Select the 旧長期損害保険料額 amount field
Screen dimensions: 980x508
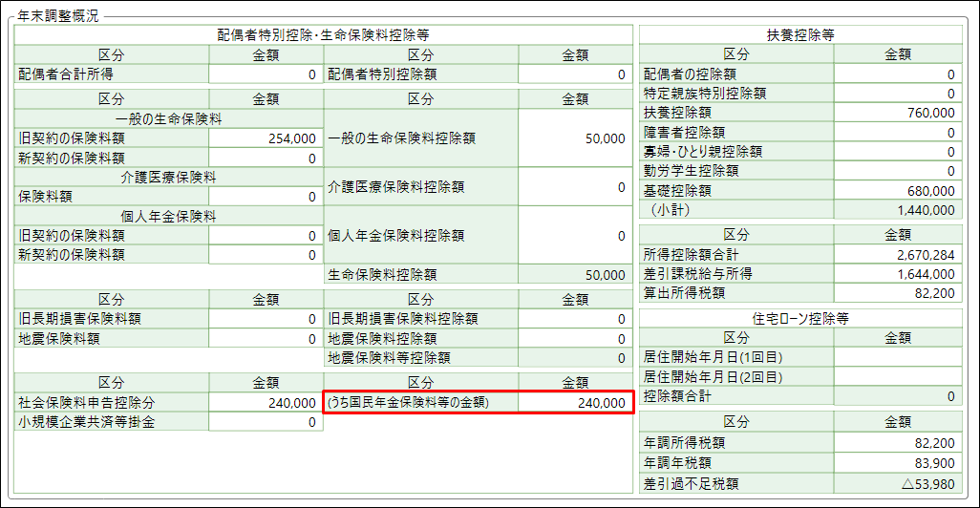point(265,319)
